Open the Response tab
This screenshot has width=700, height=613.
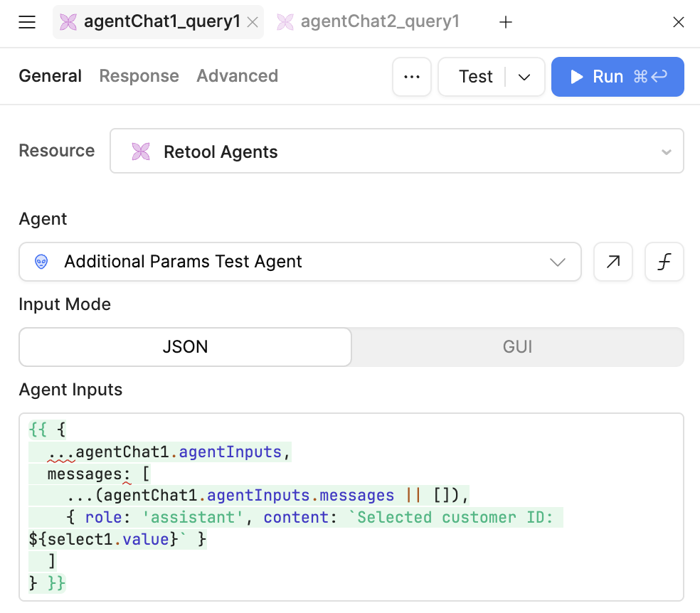pos(139,76)
